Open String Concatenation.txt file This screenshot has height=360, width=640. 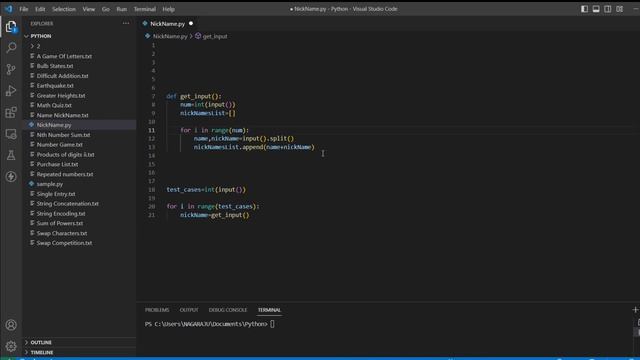point(67,204)
